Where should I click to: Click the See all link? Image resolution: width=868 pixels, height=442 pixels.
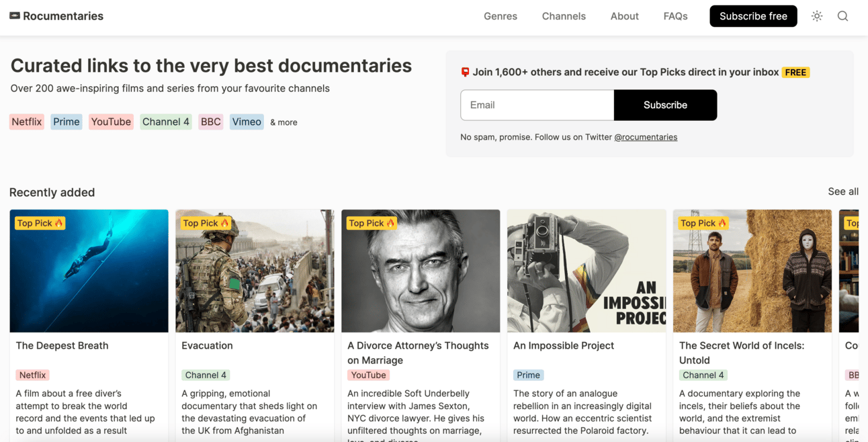coord(843,191)
